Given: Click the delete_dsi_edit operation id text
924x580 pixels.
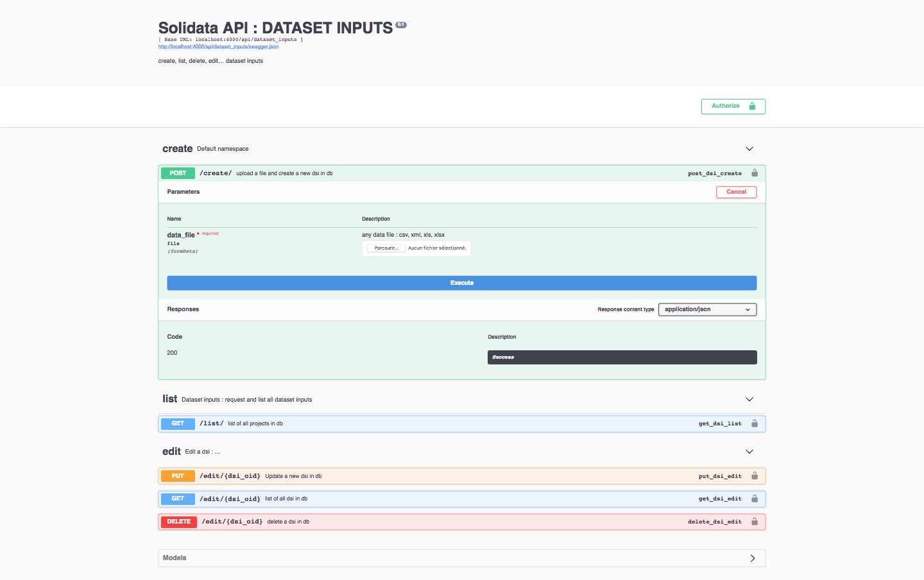Looking at the screenshot, I should point(715,522).
